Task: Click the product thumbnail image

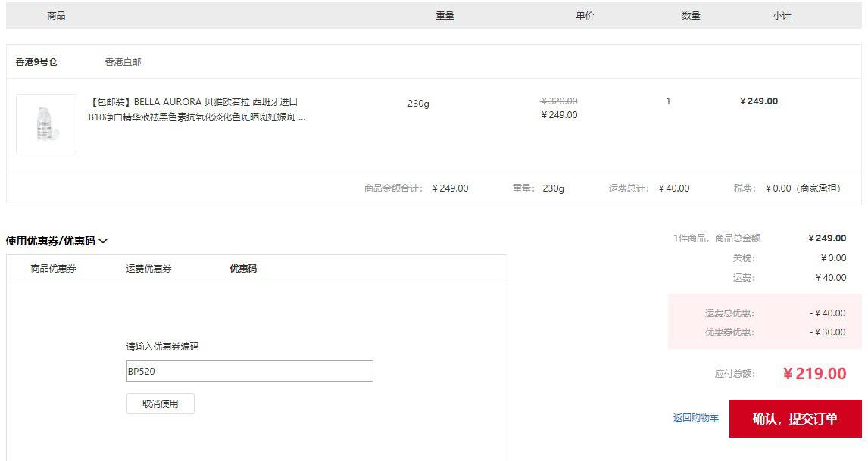Action: tap(45, 123)
